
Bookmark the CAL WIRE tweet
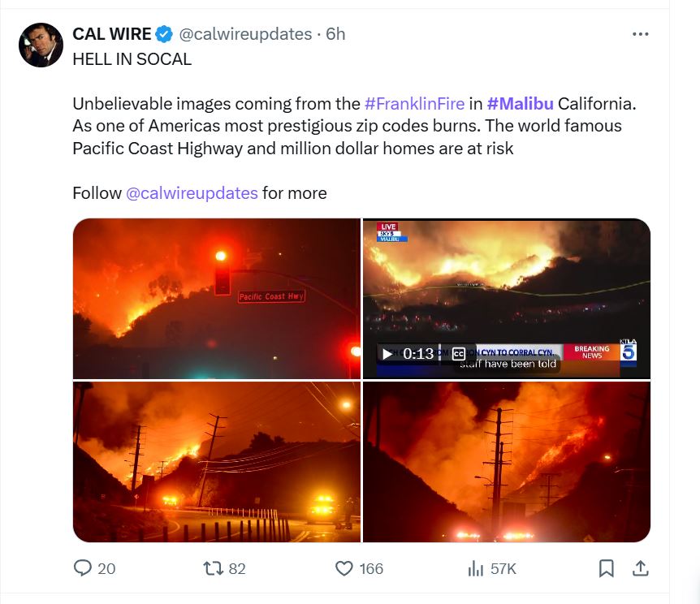click(606, 568)
